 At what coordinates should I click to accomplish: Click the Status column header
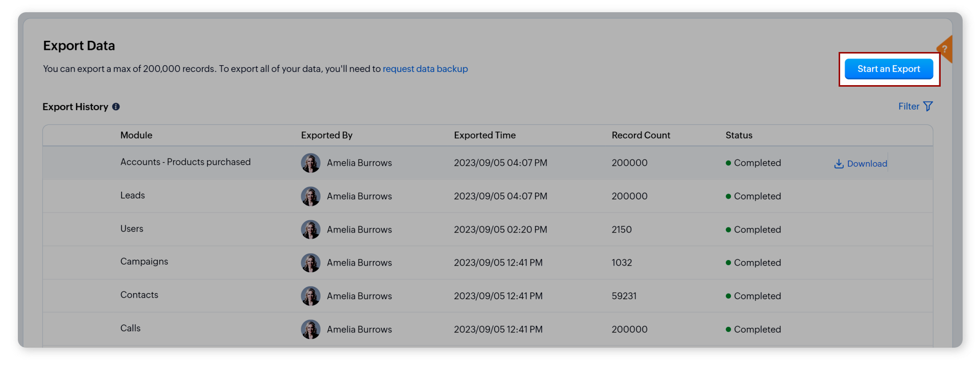coord(739,135)
